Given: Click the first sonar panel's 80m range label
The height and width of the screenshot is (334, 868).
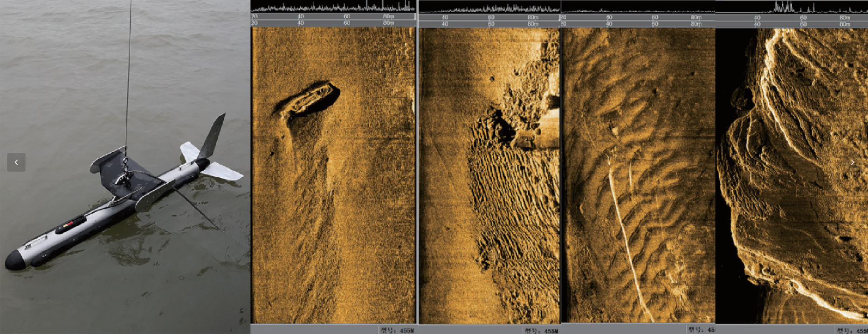Looking at the screenshot, I should pos(388,16).
